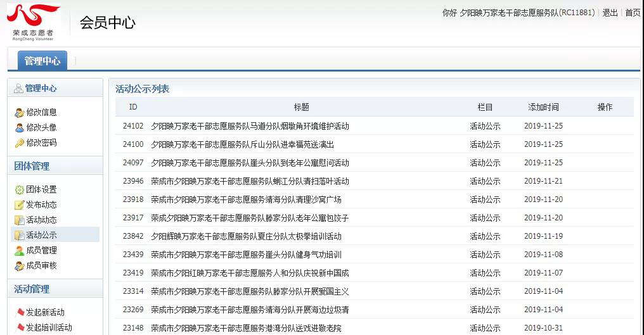Go to 首页 link at top right

click(x=633, y=13)
